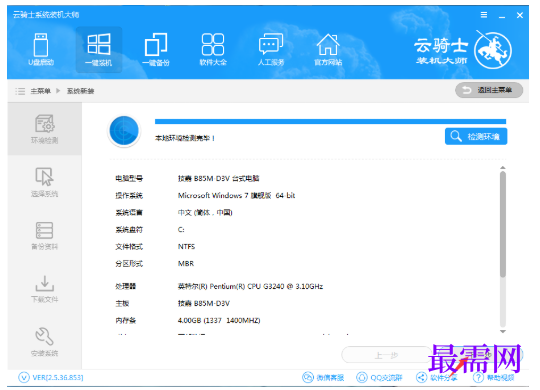Click the 系统盘符 value C:

tap(181, 229)
